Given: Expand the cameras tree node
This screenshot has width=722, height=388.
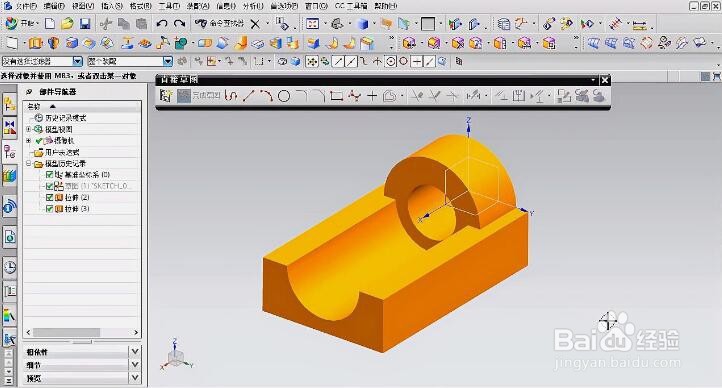Looking at the screenshot, I should pyautogui.click(x=29, y=141).
